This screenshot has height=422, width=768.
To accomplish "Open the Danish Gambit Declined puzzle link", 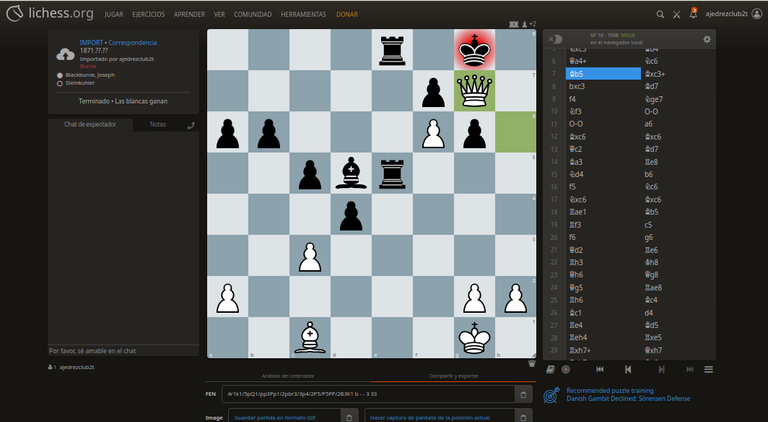I will click(x=628, y=399).
